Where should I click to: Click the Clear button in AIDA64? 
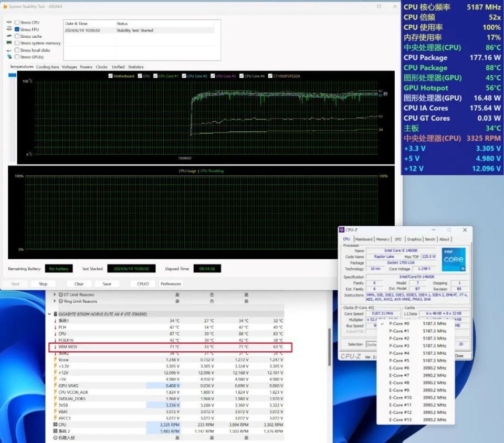coord(79,284)
